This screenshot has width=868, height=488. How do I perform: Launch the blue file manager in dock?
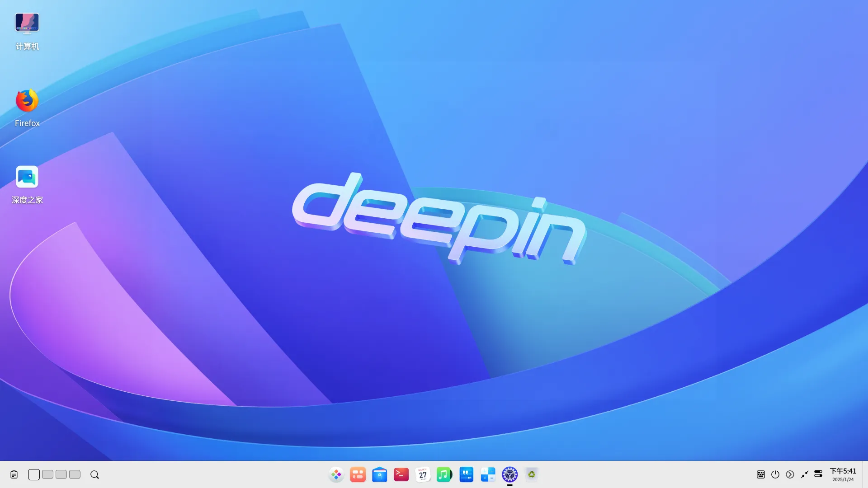click(x=379, y=474)
